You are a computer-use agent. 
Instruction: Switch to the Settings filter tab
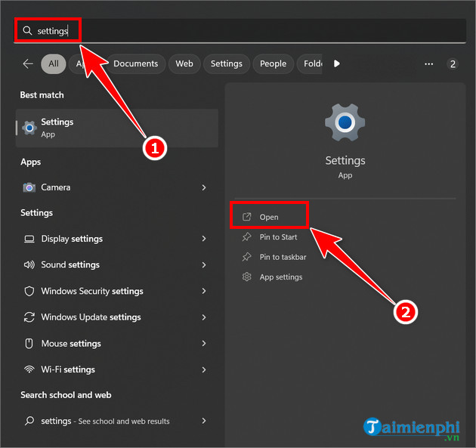[x=227, y=63]
